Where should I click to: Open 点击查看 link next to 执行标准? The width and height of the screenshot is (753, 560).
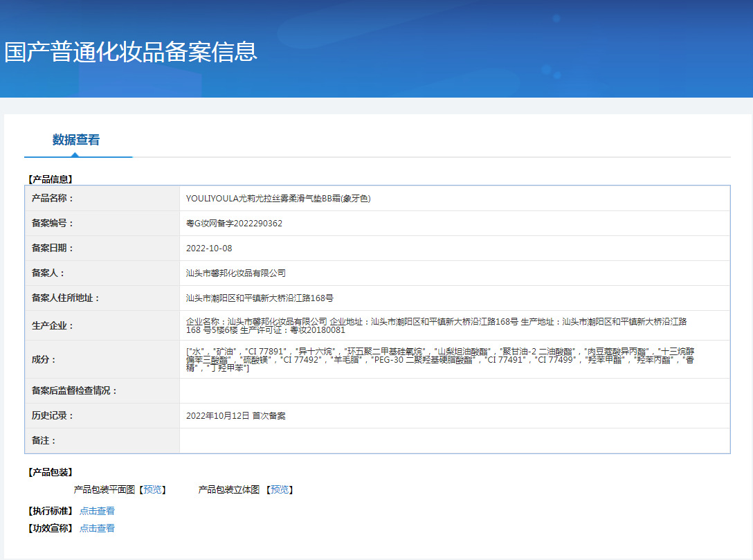pyautogui.click(x=97, y=511)
